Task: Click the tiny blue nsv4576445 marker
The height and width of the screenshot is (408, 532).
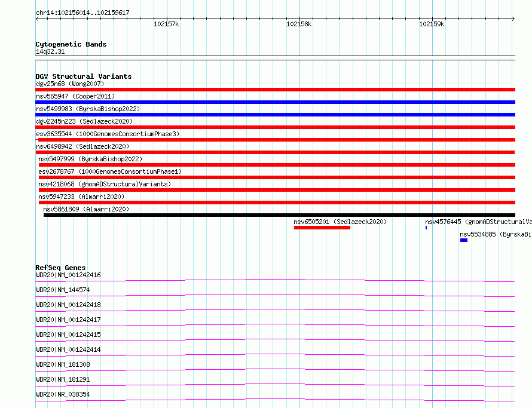Action: pos(426,228)
